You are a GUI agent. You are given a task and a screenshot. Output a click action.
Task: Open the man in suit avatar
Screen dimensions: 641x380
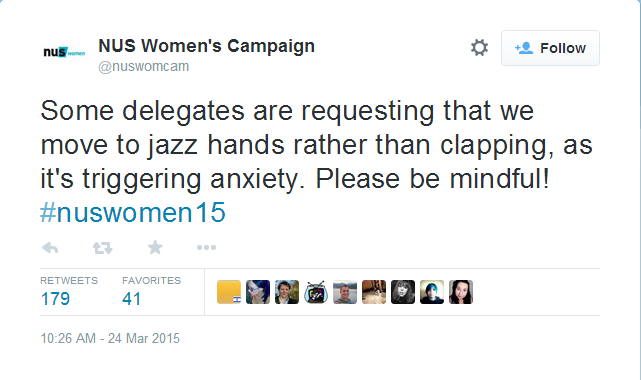click(287, 292)
